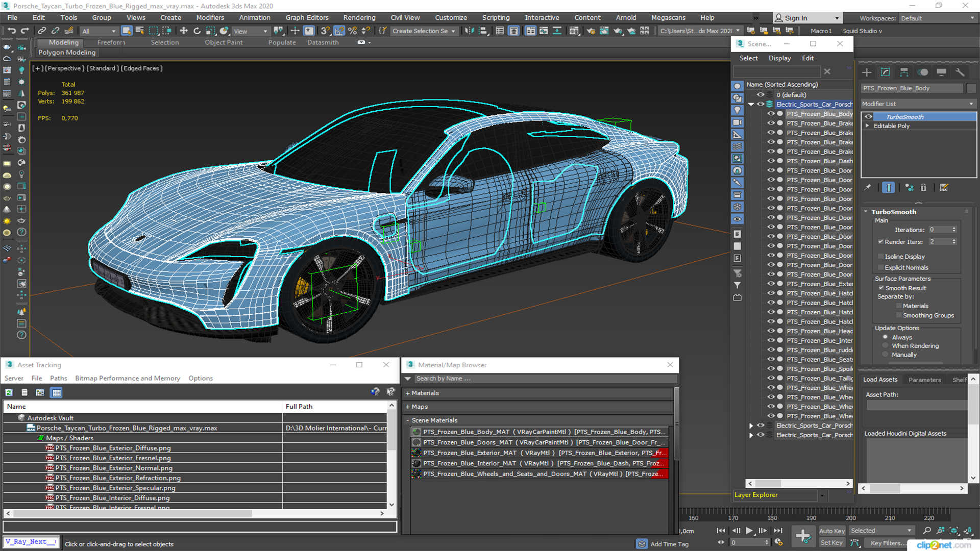
Task: Switch to the Freeform ribbon tab
Action: click(111, 42)
